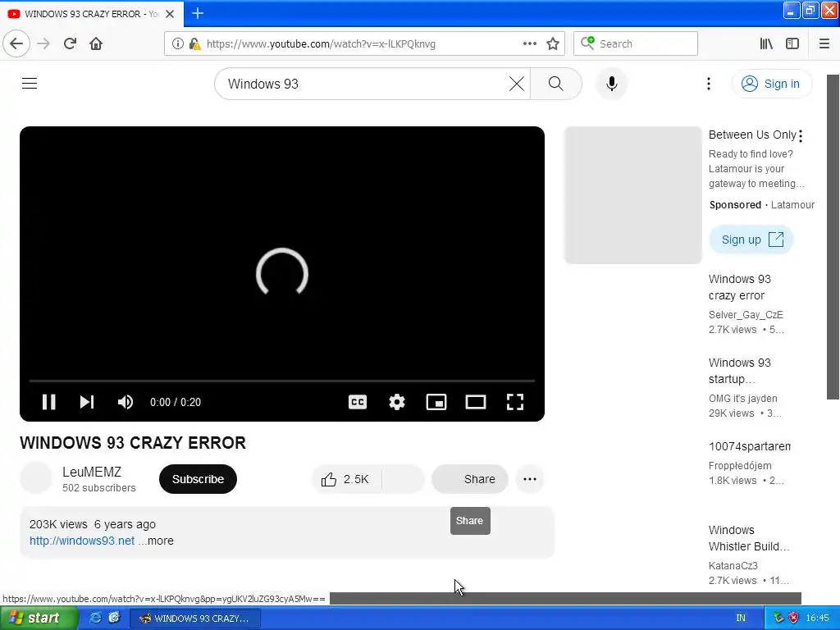
Task: Go back with the browser back arrow
Action: [16, 43]
